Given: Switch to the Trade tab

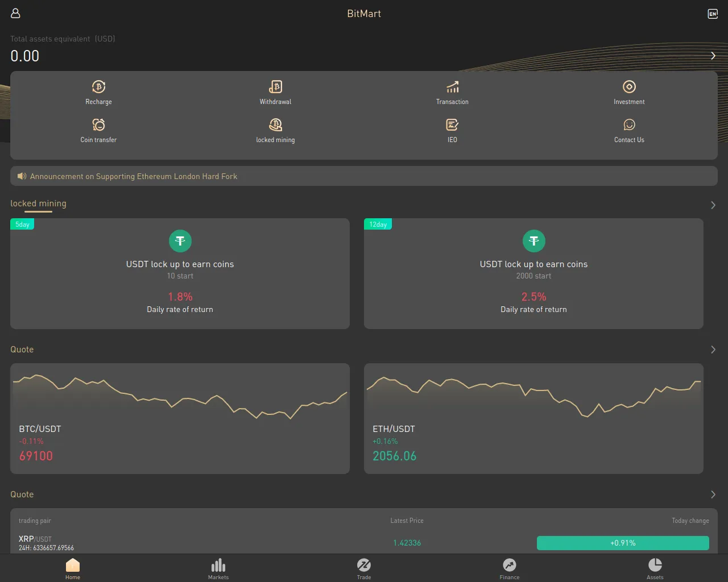Looking at the screenshot, I should tap(364, 568).
